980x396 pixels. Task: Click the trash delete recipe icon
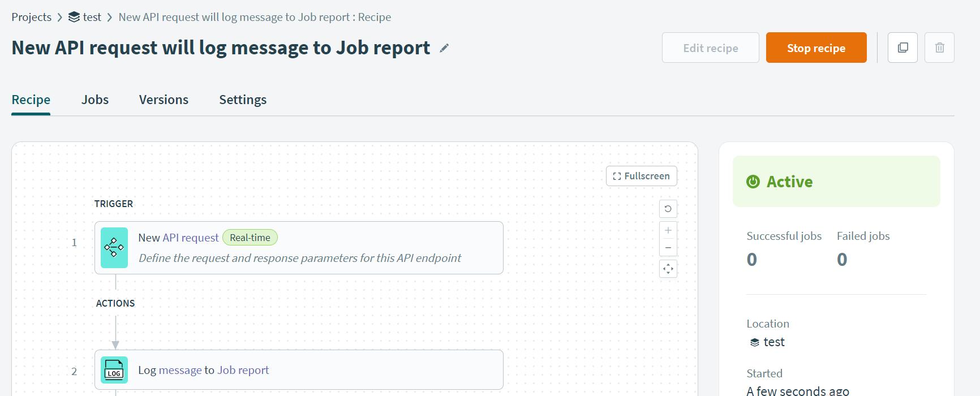pos(939,48)
